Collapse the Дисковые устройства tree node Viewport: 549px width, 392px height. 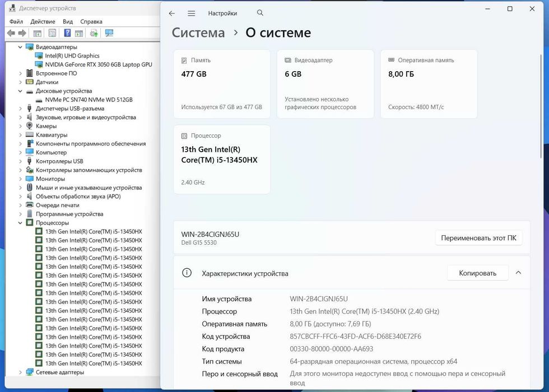(x=20, y=91)
